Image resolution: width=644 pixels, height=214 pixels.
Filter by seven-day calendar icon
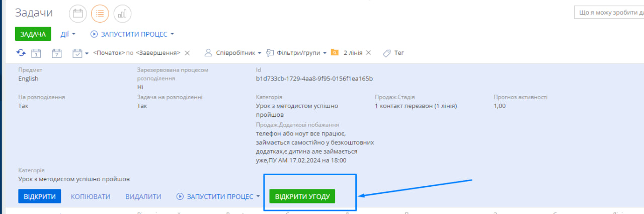(56, 52)
